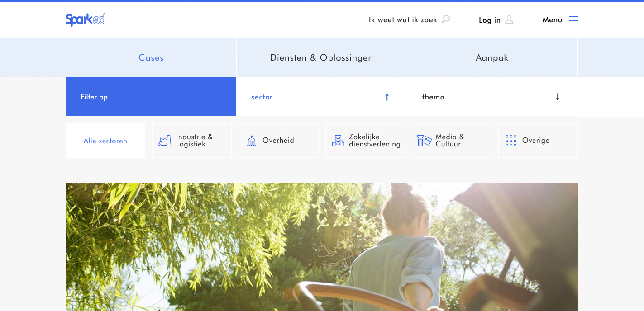The image size is (644, 311).
Task: Filter by Overige sector
Action: 538,141
